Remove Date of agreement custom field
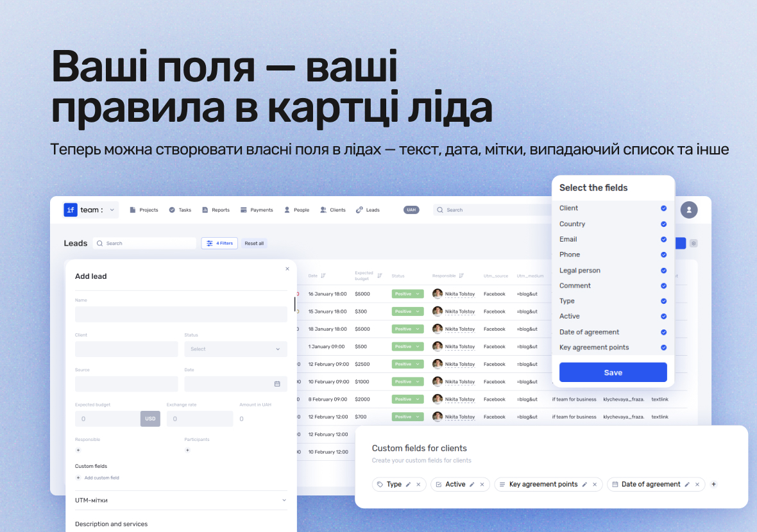The height and width of the screenshot is (532, 757). [x=697, y=485]
